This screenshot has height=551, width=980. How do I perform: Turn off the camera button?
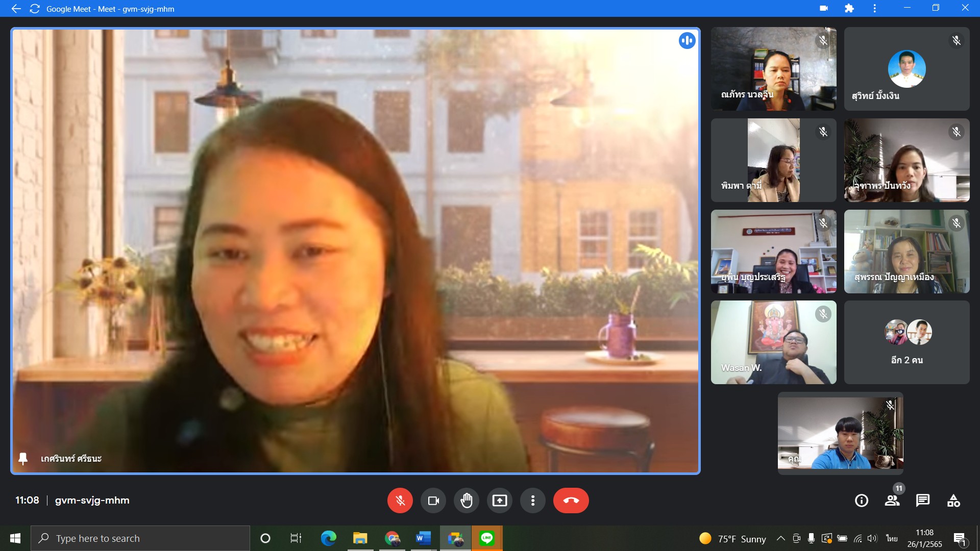pyautogui.click(x=433, y=500)
